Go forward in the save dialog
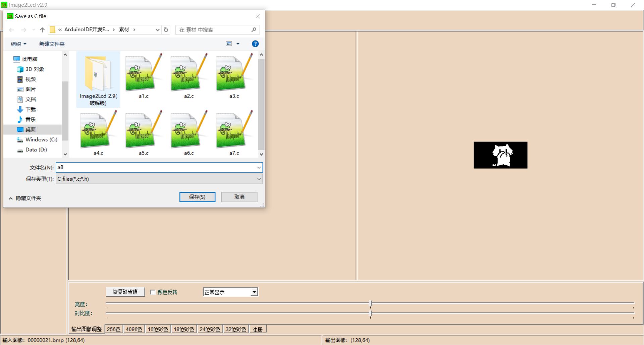This screenshot has width=644, height=345. click(23, 30)
